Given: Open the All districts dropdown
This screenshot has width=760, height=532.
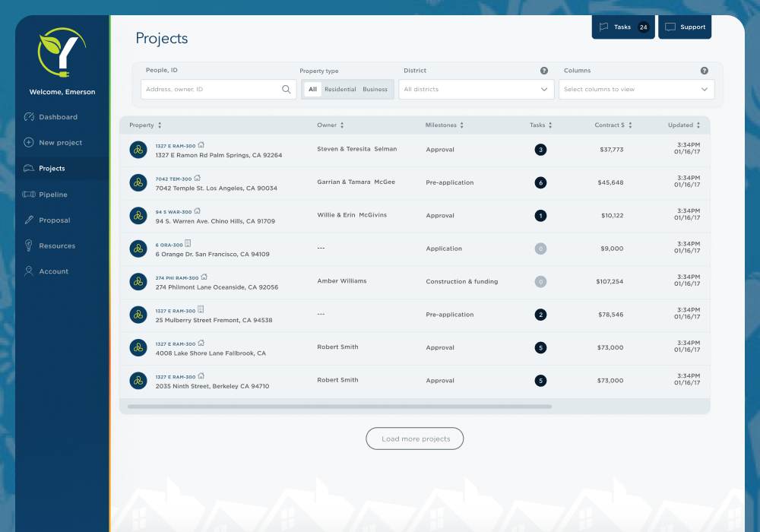Looking at the screenshot, I should [x=476, y=90].
